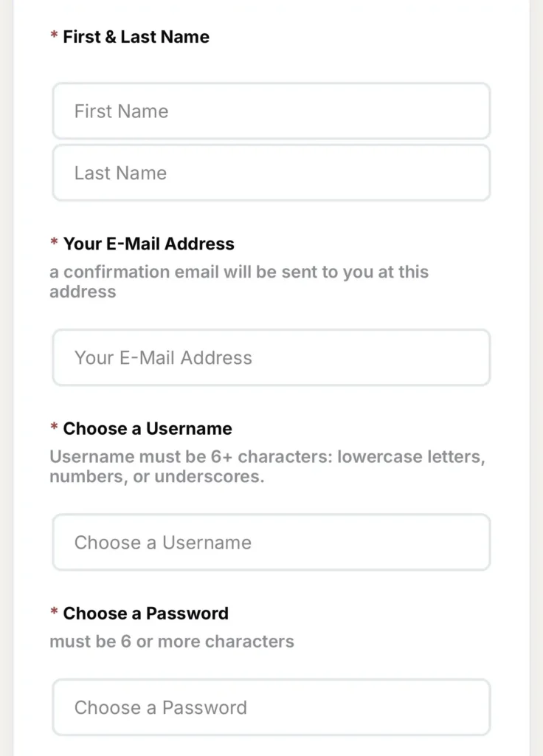Click the bold "Your E-Mail Address" heading
543x756 pixels.
148,244
